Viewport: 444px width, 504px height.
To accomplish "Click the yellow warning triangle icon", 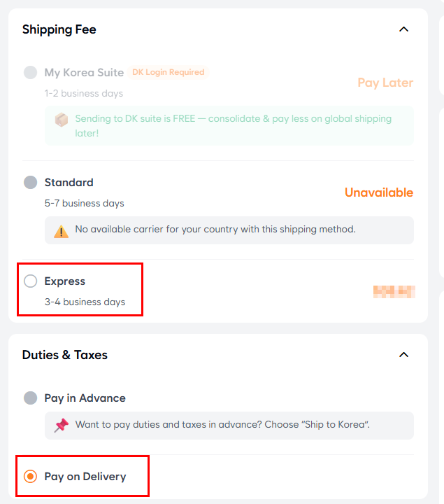I will 61,231.
